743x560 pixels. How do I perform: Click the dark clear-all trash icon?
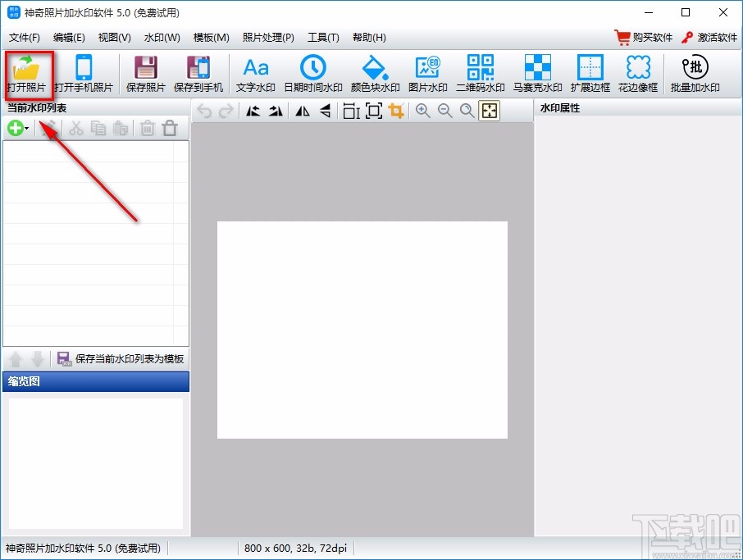[170, 128]
